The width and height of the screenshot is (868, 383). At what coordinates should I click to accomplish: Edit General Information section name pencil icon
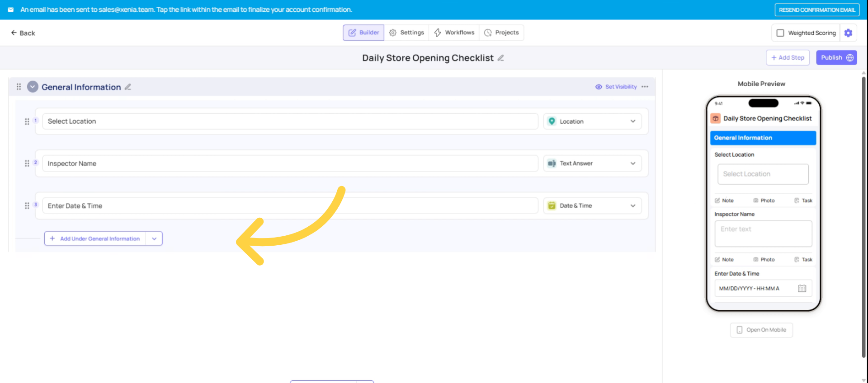point(128,87)
